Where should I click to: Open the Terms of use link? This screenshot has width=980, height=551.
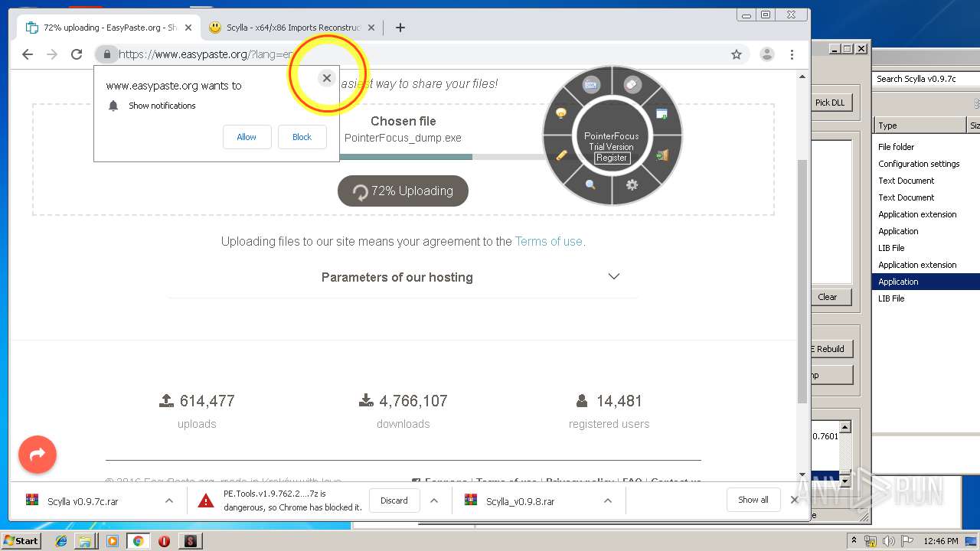pos(549,241)
